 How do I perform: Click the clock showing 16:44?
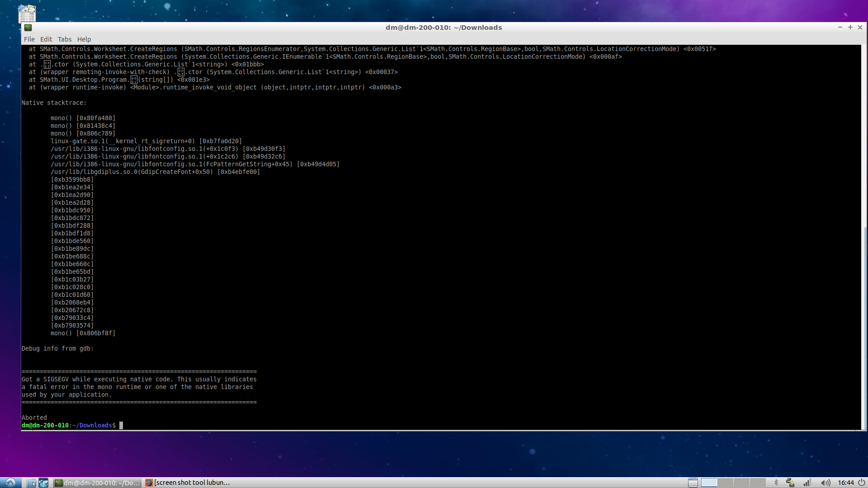point(845,483)
